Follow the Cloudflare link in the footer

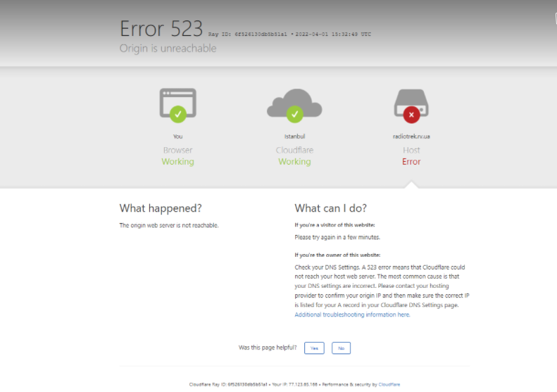click(x=389, y=384)
